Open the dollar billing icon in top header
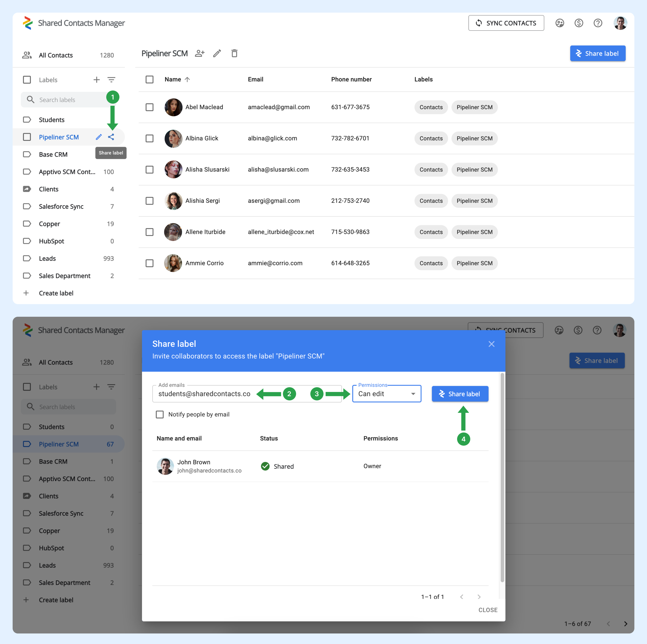Screen dimensions: 647x644 point(579,23)
